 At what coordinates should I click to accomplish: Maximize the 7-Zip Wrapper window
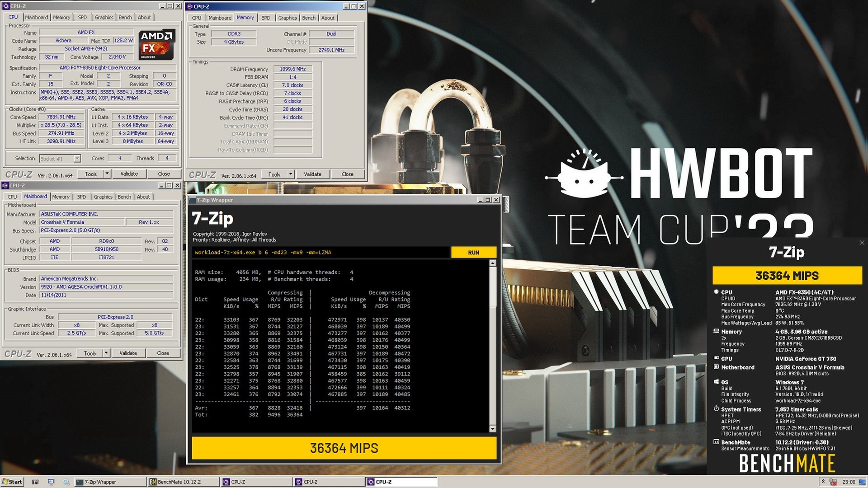click(x=487, y=200)
